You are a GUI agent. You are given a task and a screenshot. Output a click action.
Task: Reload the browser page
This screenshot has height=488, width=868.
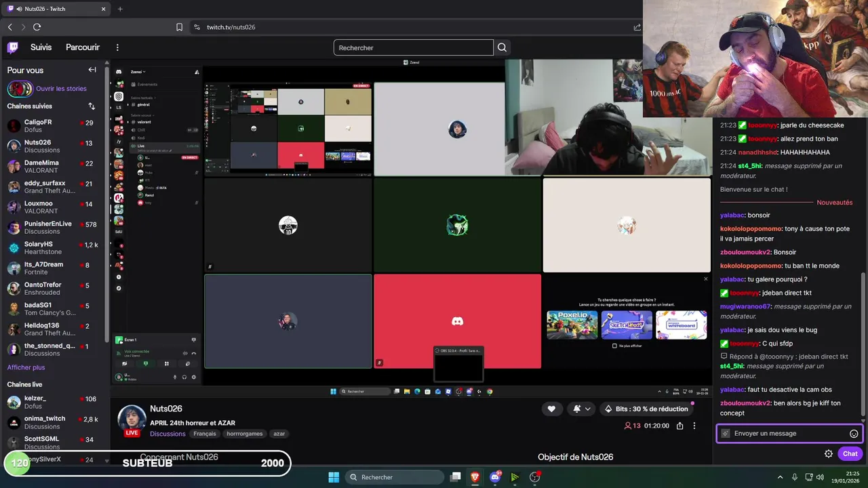tap(37, 27)
